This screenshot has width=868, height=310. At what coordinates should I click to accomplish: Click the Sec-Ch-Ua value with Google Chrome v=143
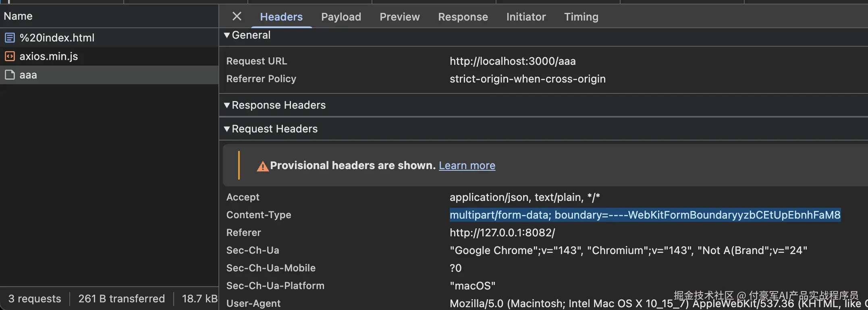(x=628, y=250)
